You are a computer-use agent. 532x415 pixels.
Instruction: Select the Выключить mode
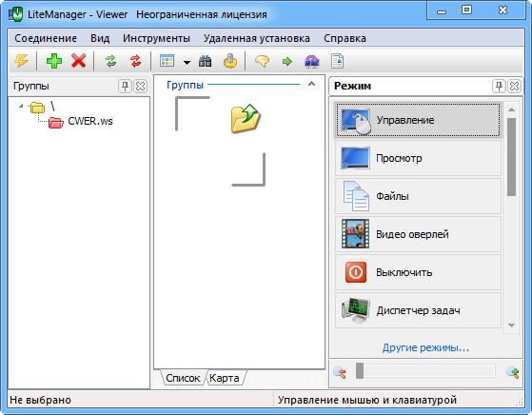point(418,272)
